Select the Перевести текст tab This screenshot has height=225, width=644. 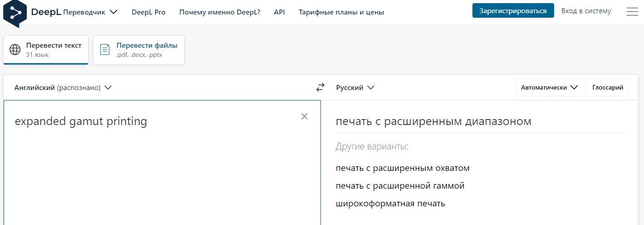pos(46,50)
